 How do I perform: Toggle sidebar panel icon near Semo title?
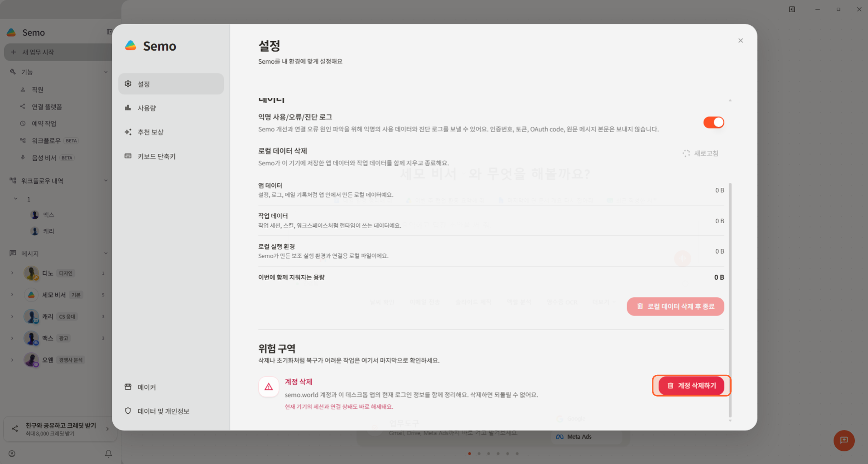109,32
